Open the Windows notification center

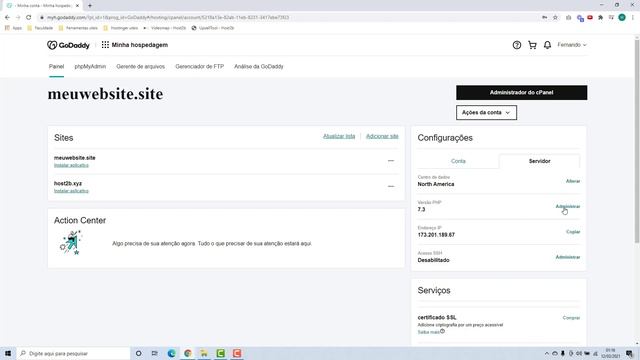click(629, 353)
